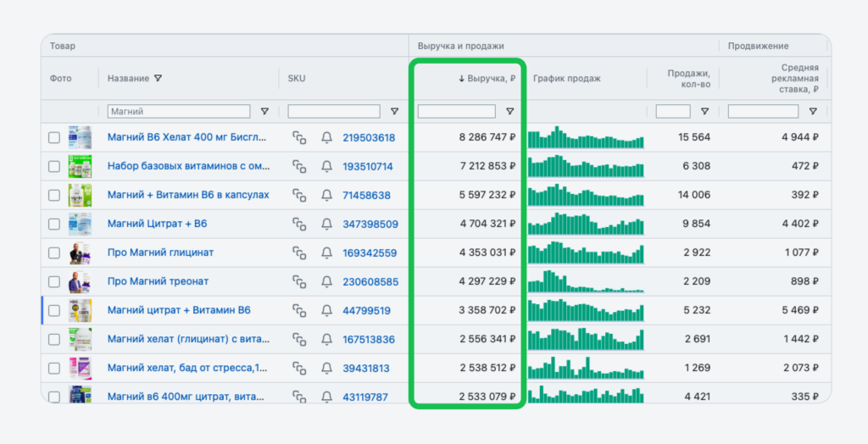Open SKU link 230608585
The width and height of the screenshot is (868, 444).
coord(370,281)
